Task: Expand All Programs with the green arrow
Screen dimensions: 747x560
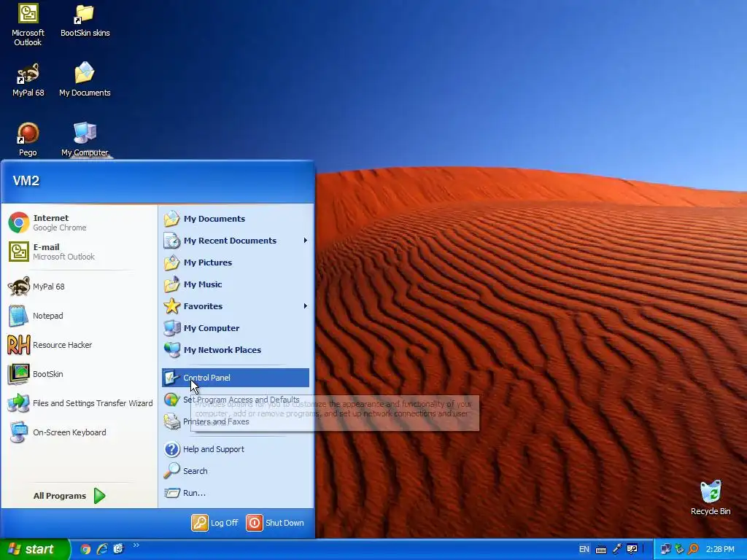Action: click(99, 496)
